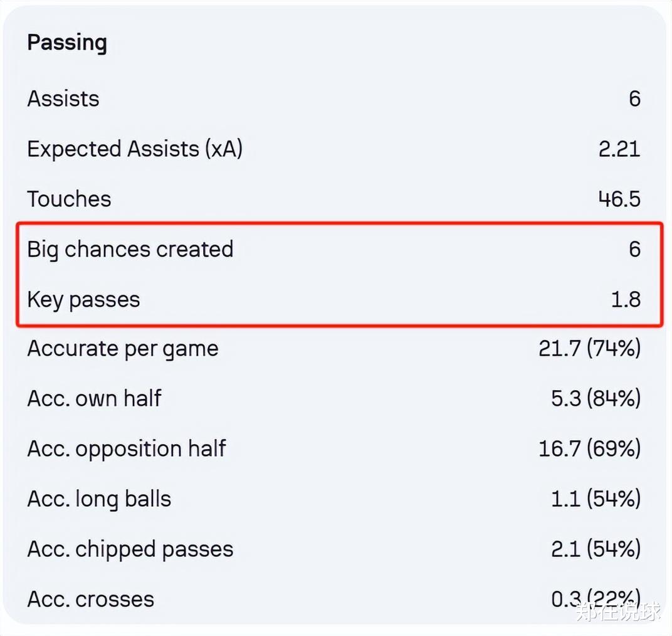Click the Touches value 46.5

coord(619,199)
